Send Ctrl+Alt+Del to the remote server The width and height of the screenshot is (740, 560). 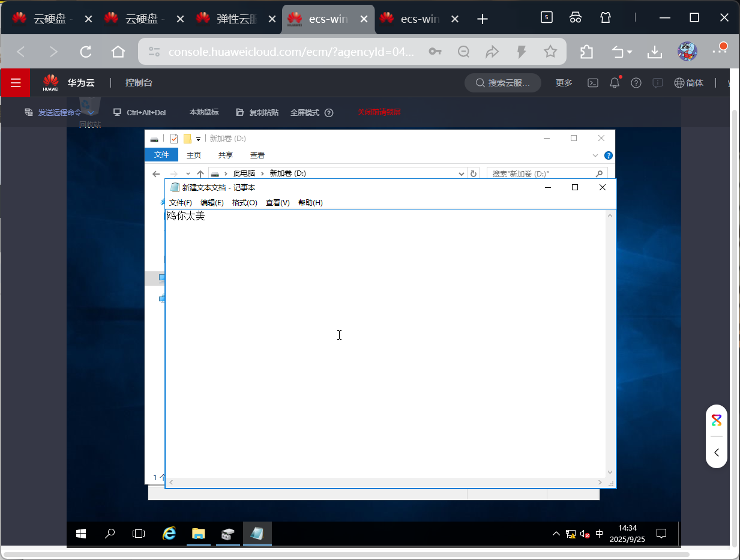139,112
